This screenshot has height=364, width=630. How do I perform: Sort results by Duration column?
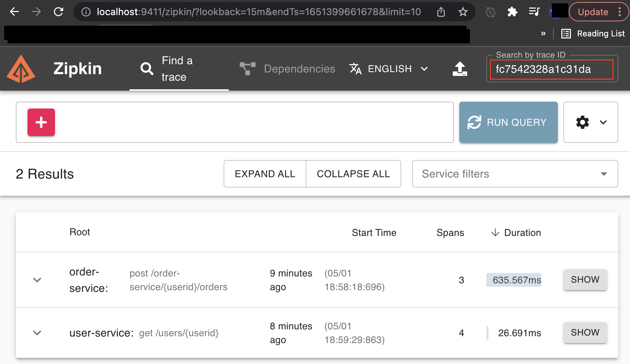tap(516, 233)
